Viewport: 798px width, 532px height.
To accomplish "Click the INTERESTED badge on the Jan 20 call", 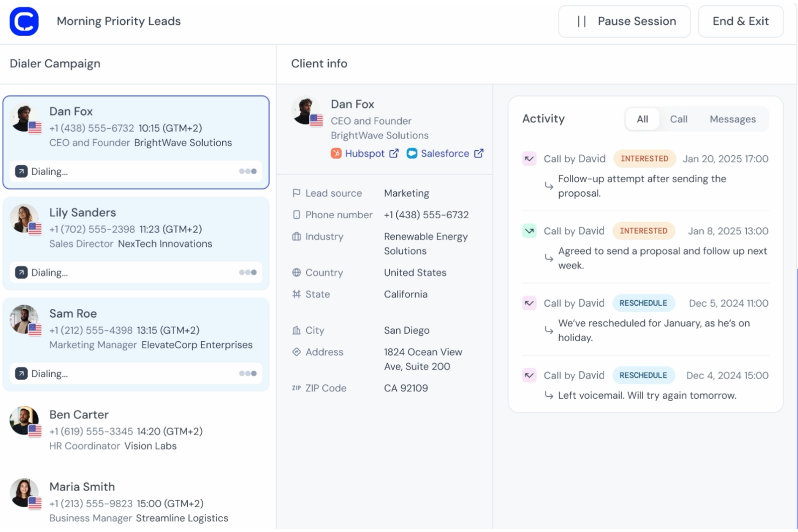I will [x=644, y=158].
